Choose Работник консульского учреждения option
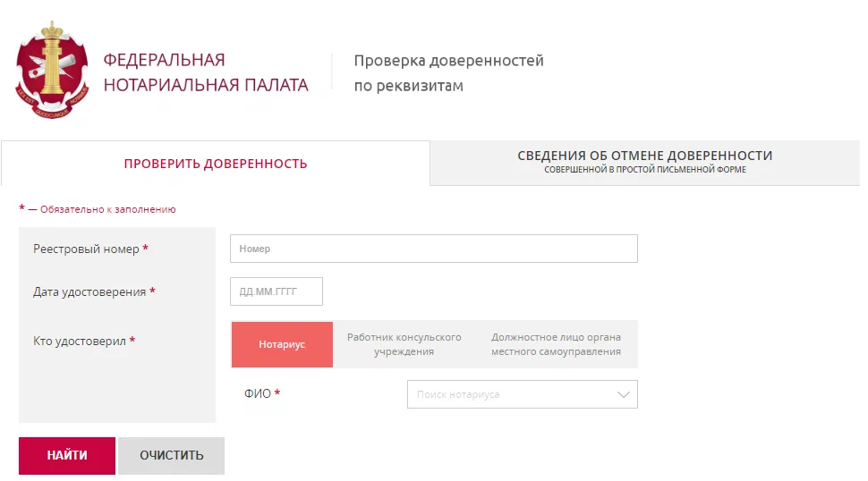 point(404,344)
